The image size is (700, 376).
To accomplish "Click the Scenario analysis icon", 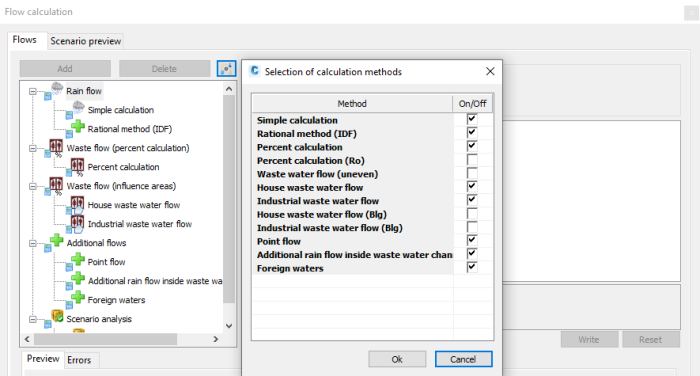I will pos(57,316).
